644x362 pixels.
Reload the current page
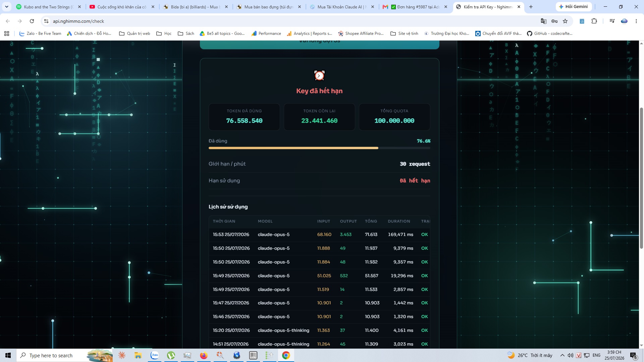click(x=32, y=21)
